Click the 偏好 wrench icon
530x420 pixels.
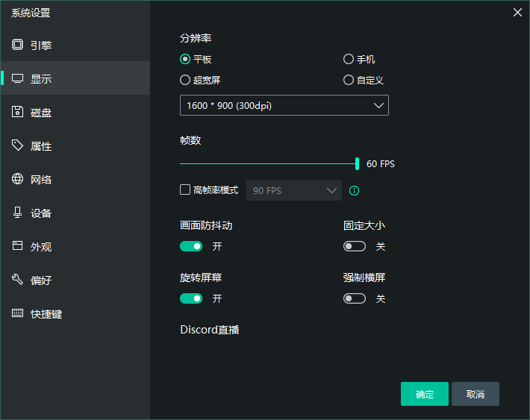pos(17,280)
